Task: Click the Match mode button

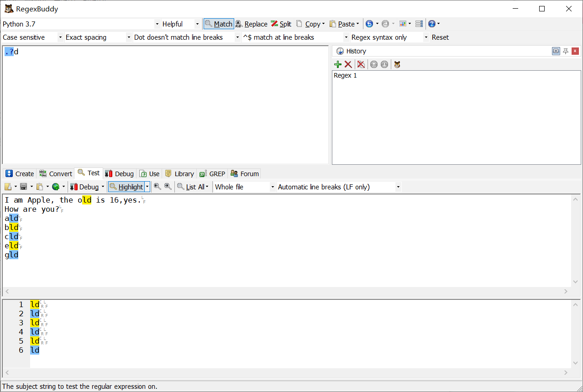Action: click(x=218, y=24)
